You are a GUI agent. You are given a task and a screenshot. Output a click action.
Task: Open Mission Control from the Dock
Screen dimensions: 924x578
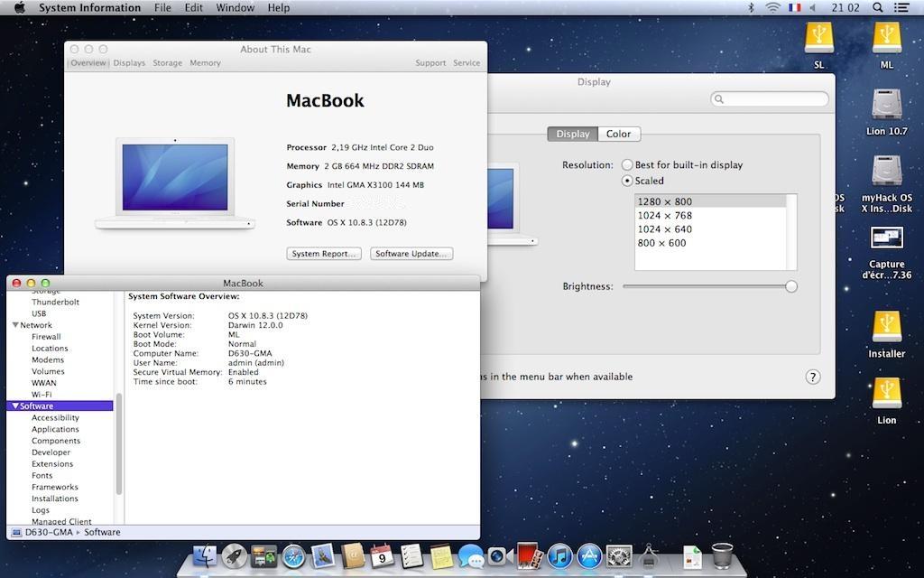264,555
